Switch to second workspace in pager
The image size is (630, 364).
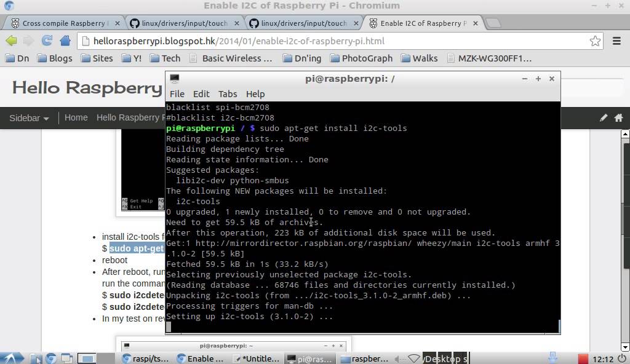[x=106, y=358]
